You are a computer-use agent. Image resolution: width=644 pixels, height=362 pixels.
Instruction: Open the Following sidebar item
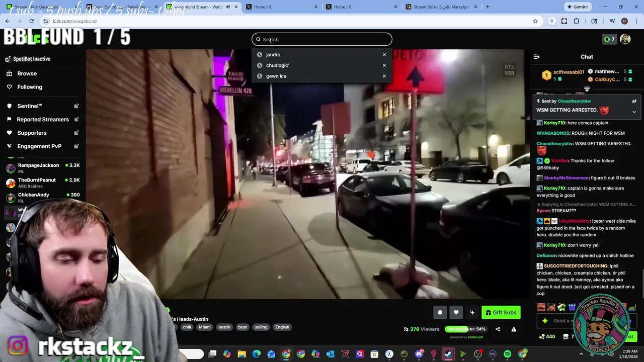pos(30,87)
